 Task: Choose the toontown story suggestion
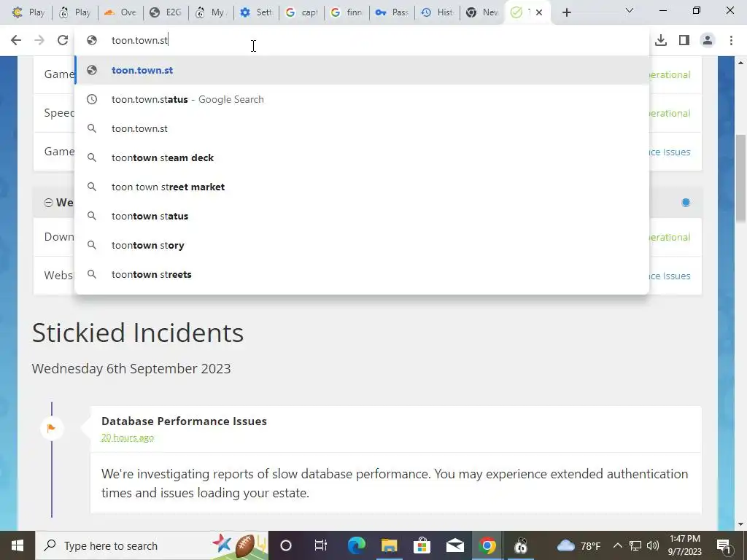click(362, 245)
